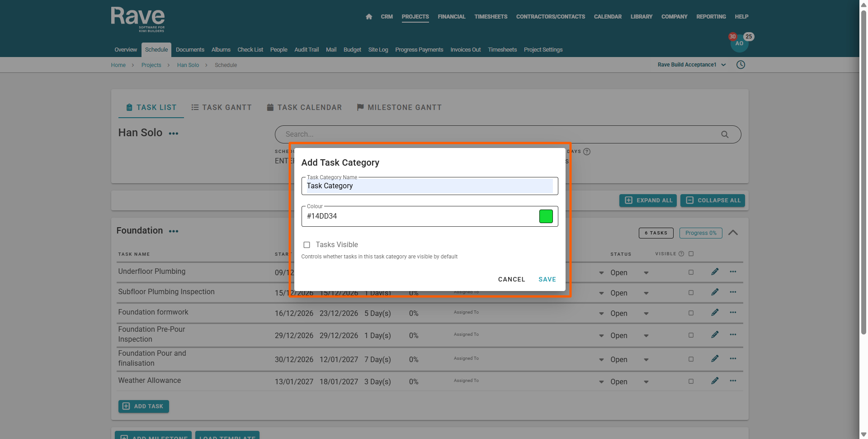Toggle the Visible column header checkbox
This screenshot has width=868, height=439.
tap(691, 254)
